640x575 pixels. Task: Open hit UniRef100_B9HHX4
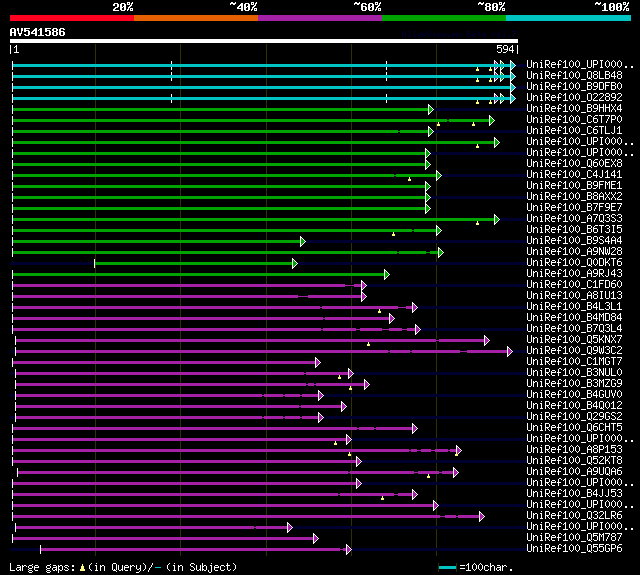coord(574,109)
